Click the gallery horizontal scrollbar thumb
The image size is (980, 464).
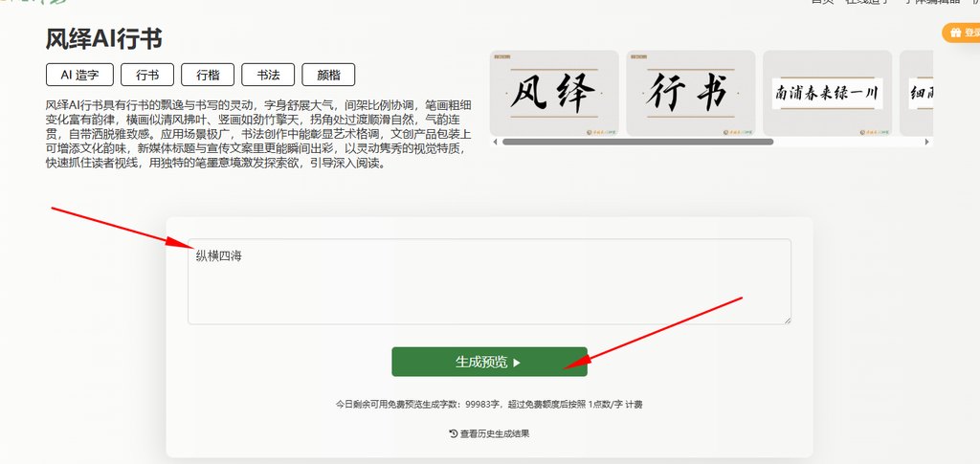(x=637, y=142)
